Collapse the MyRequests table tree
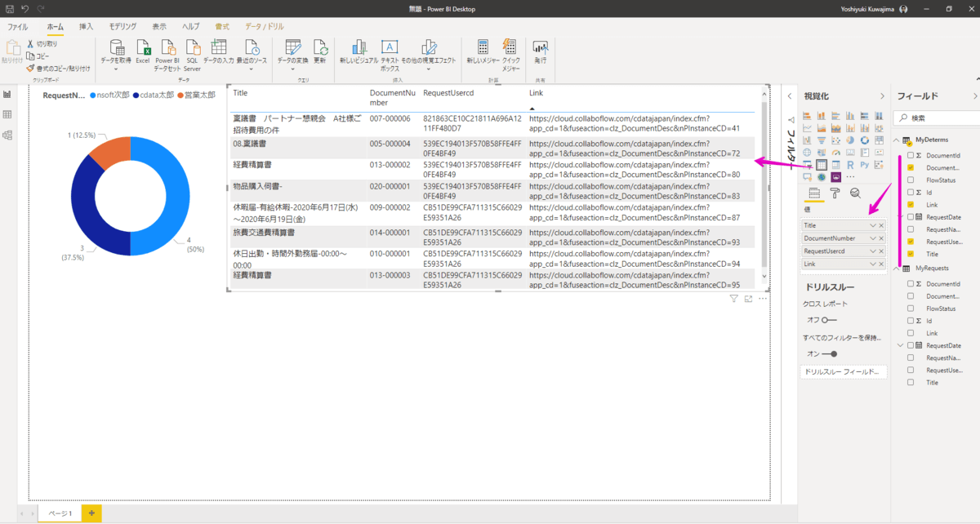Screen dimensions: 980x524 [897, 269]
